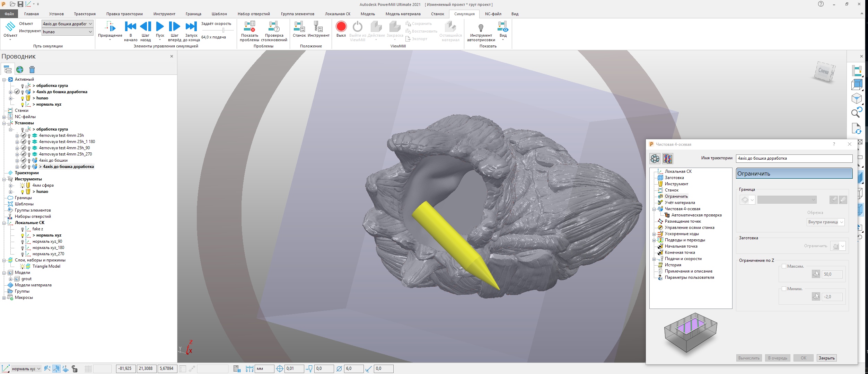Click the Имя траектории name field
This screenshot has width=868, height=374.
point(794,158)
